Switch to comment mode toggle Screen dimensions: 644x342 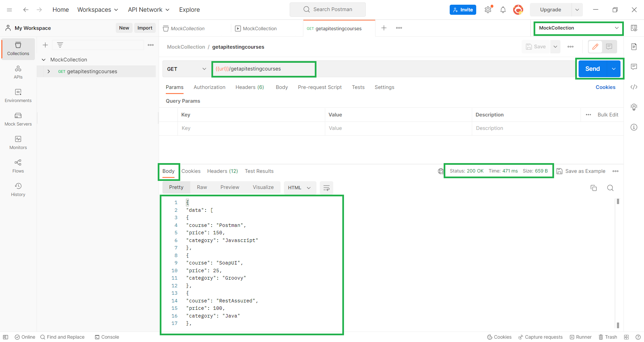tap(609, 47)
